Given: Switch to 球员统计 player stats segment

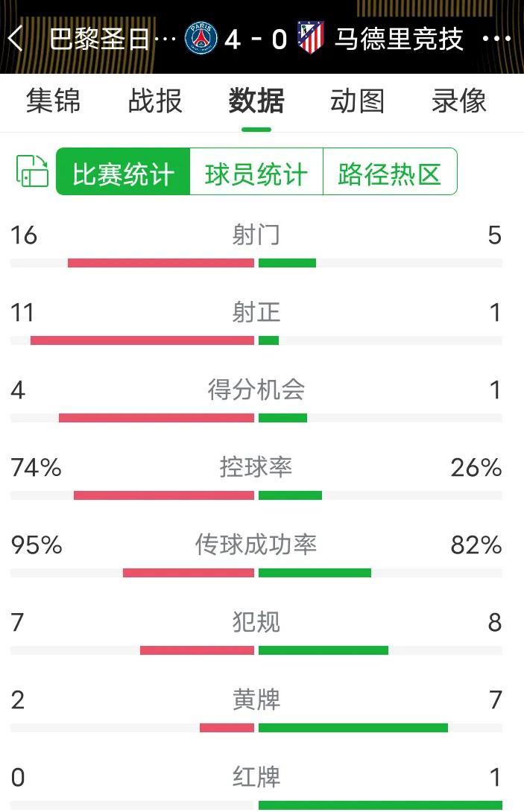Looking at the screenshot, I should [256, 171].
